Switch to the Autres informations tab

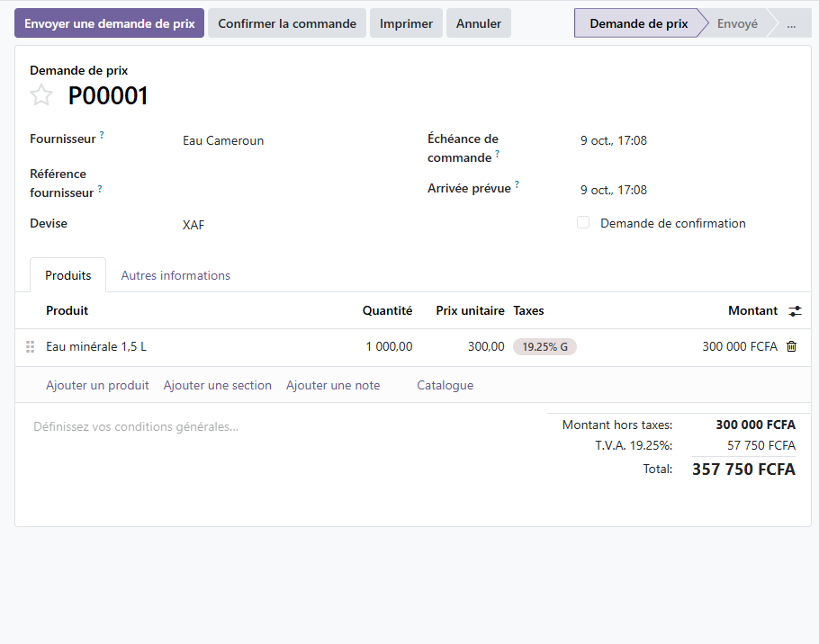point(175,275)
